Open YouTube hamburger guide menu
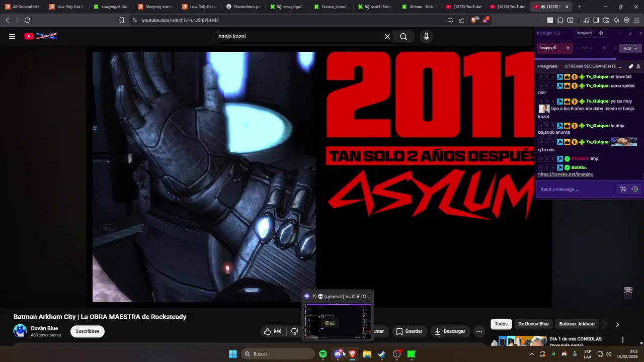The height and width of the screenshot is (362, 644). (x=12, y=36)
